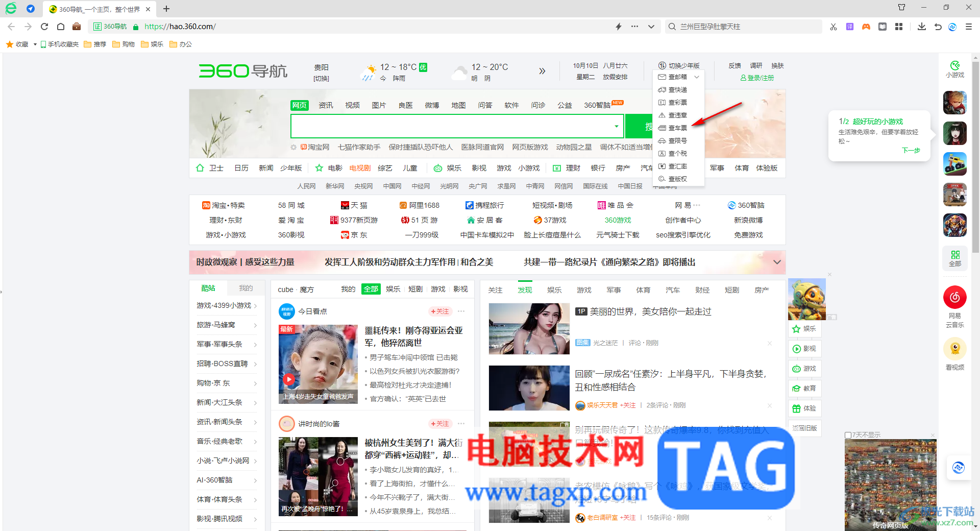
Task: Click the 切换 city link under 贵阳
Action: pos(321,79)
